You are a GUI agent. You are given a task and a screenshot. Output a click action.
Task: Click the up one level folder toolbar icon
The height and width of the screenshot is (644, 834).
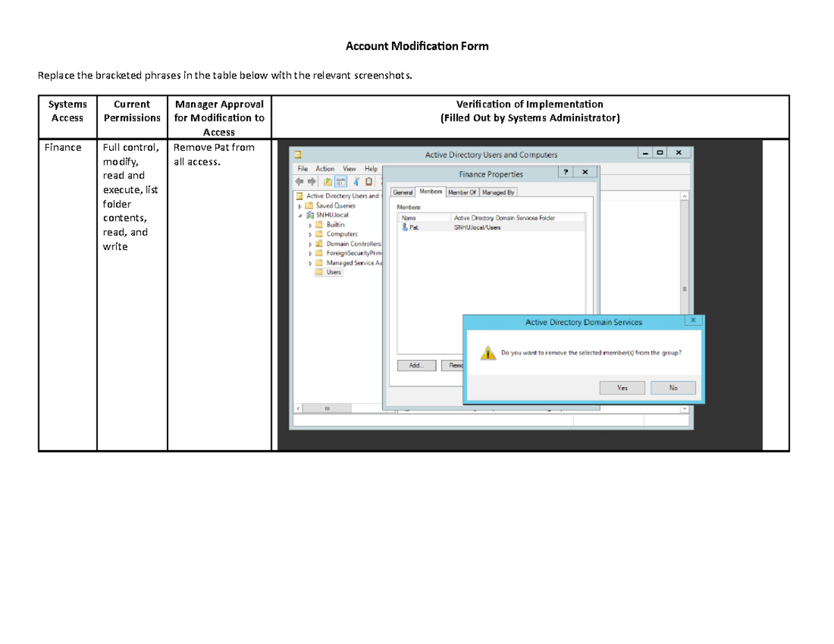pos(327,182)
